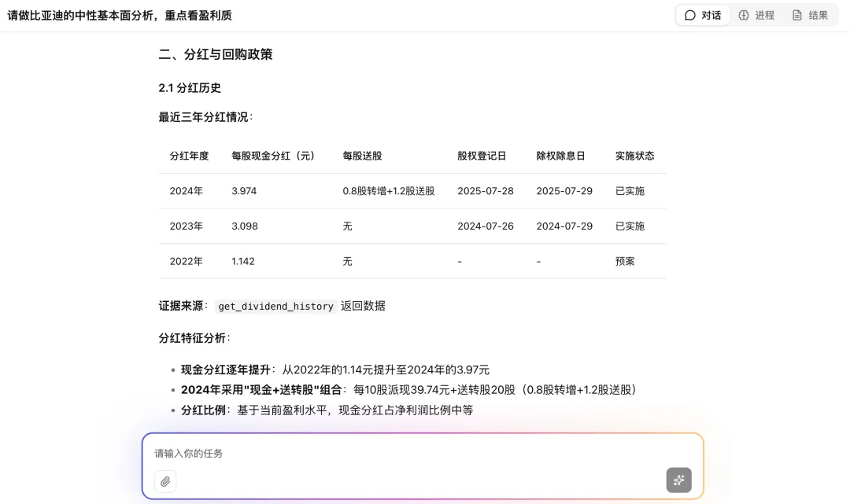Click the 2025-07-28 record date cell
850x504 pixels.
pos(486,191)
